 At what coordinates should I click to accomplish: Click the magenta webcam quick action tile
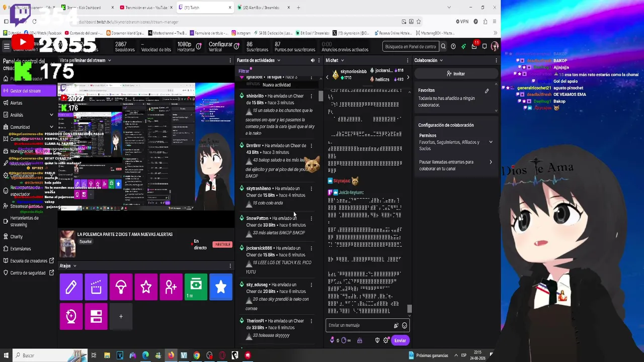[x=71, y=316]
